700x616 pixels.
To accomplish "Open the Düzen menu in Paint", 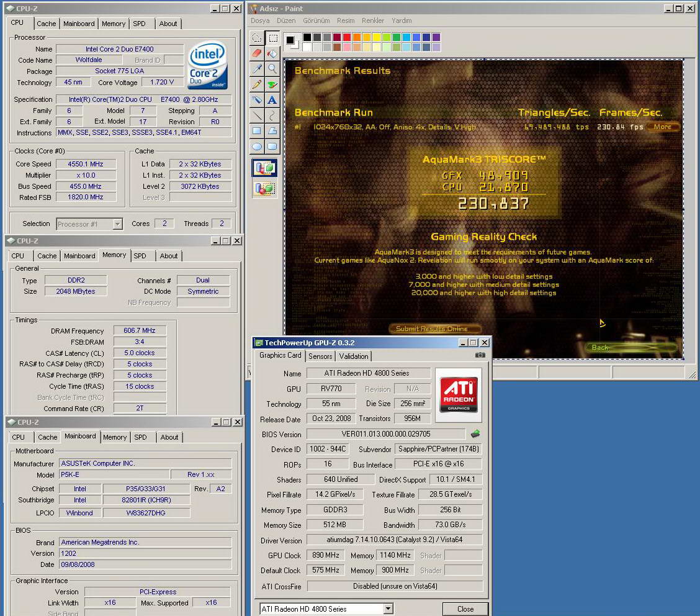I will coord(286,20).
